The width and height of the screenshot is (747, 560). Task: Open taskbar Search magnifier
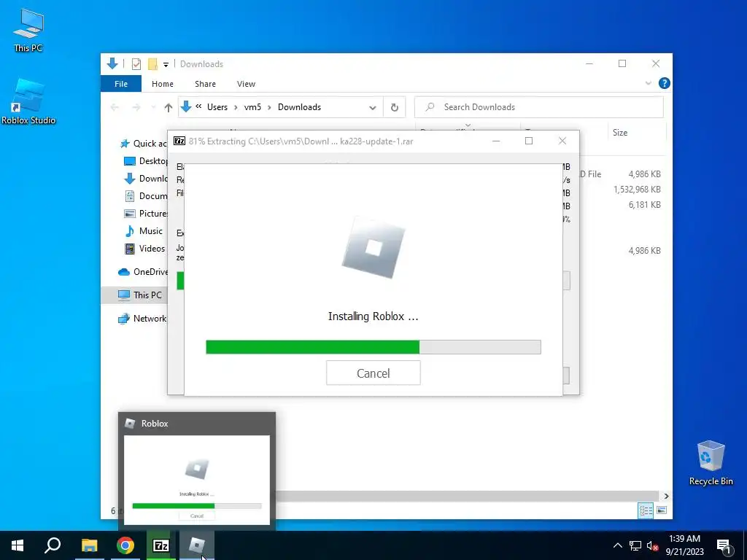[53, 545]
